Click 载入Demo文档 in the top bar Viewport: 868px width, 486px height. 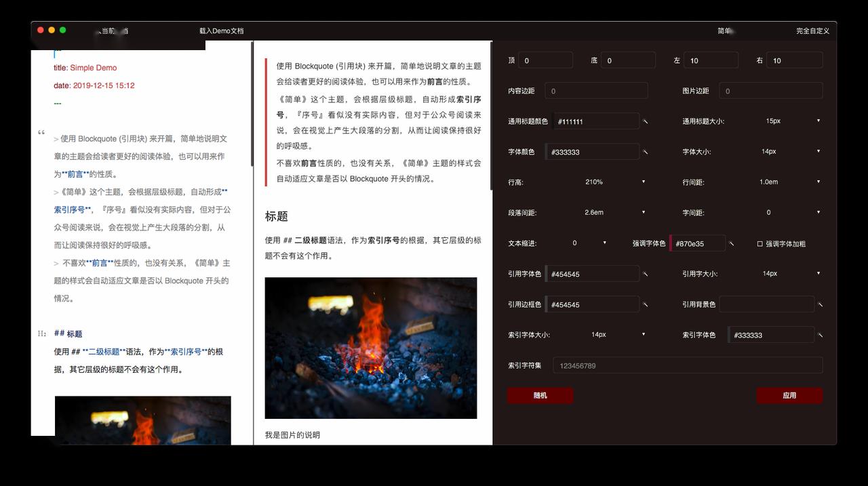pyautogui.click(x=221, y=31)
